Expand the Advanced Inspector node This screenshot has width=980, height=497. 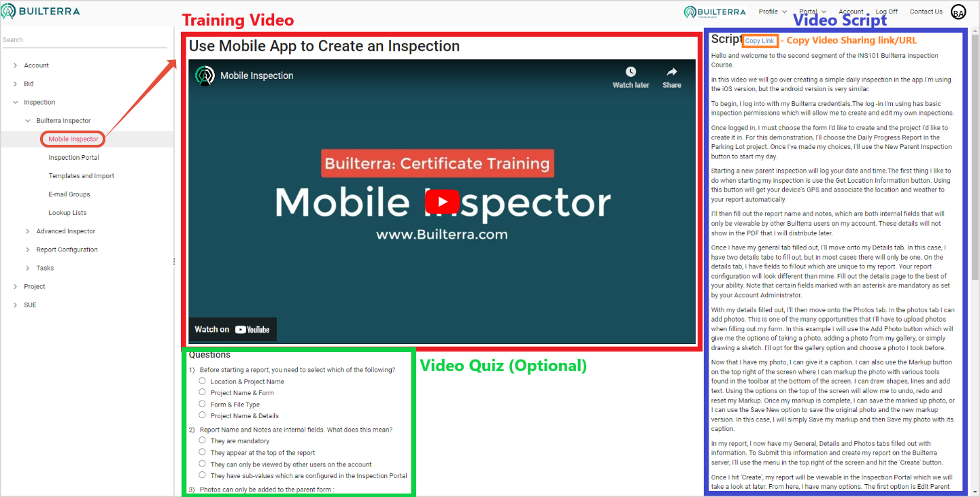(28, 231)
